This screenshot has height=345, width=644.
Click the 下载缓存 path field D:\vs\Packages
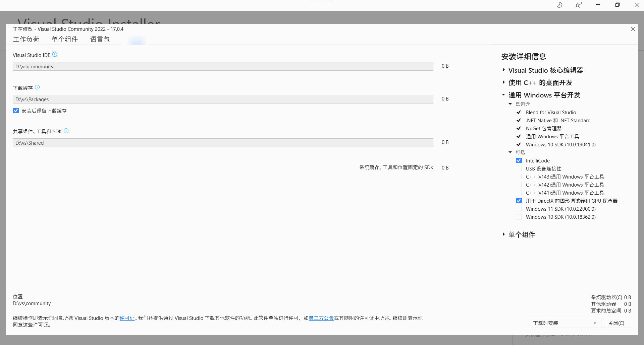click(223, 99)
